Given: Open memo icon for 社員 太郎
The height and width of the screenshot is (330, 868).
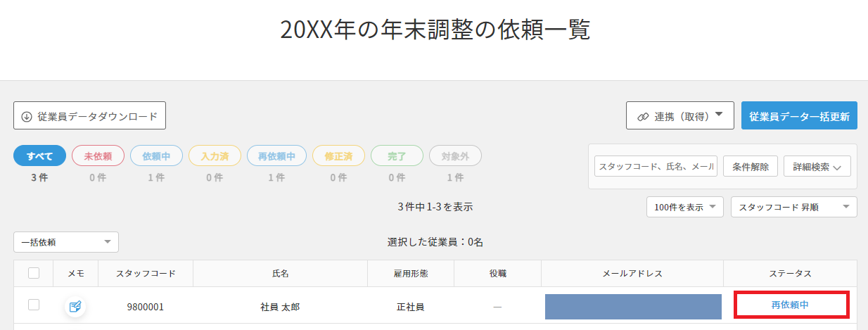Looking at the screenshot, I should pyautogui.click(x=75, y=306).
